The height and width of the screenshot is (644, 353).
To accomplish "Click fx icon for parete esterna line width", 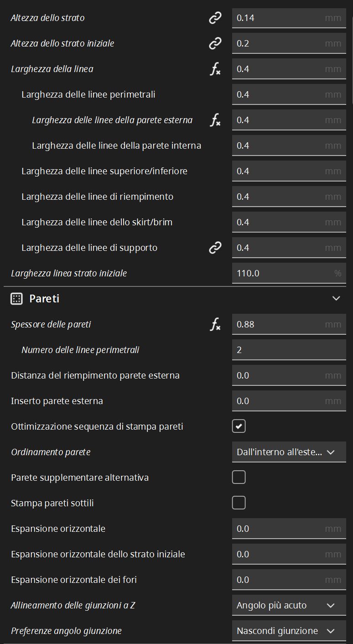I will tap(215, 120).
